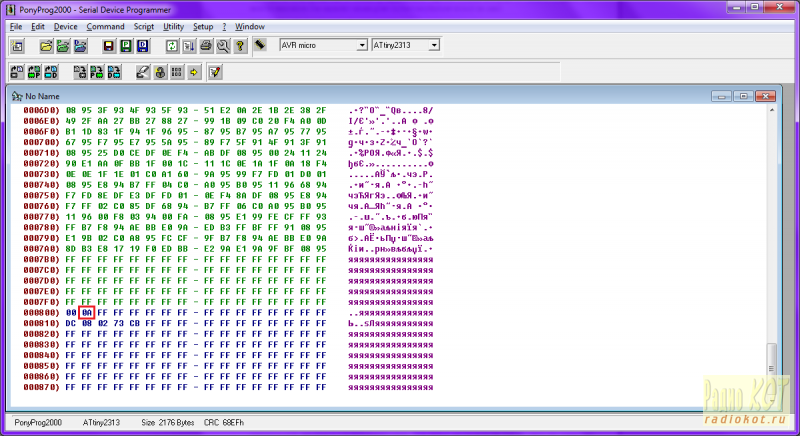This screenshot has height=436, width=800.
Task: Click the Edit Note icon
Action: [x=214, y=72]
